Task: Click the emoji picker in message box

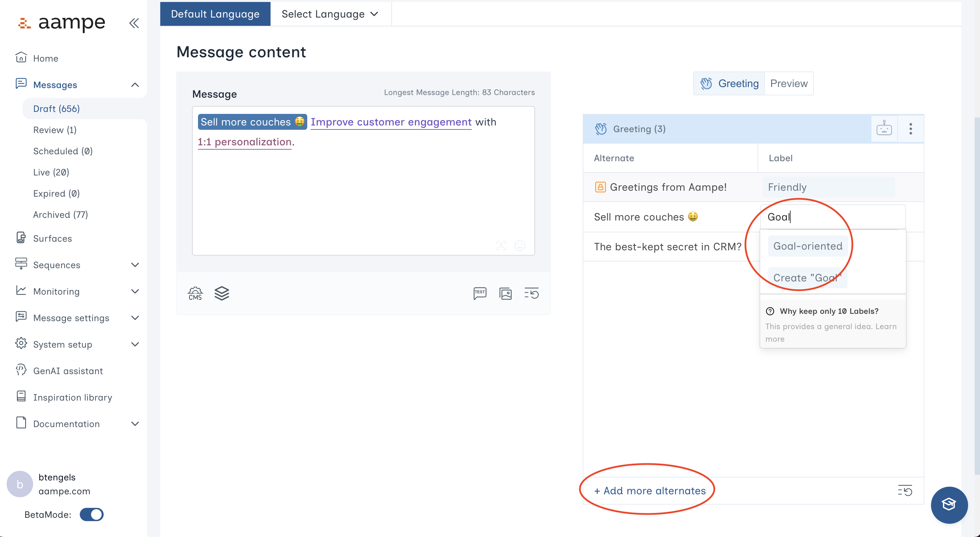Action: tap(519, 245)
